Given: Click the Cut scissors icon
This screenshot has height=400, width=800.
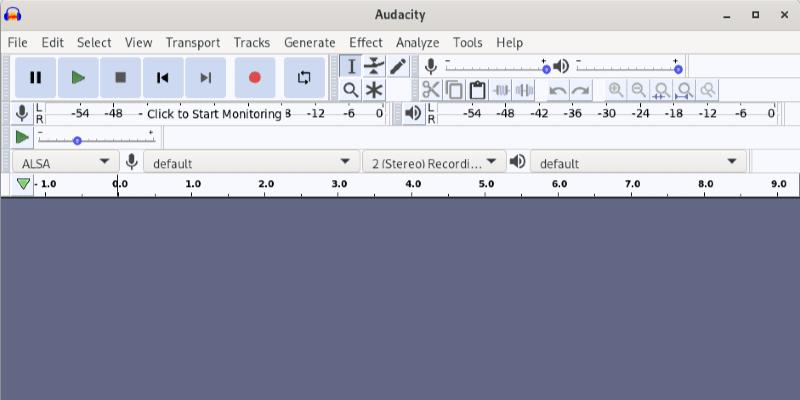Looking at the screenshot, I should point(431,90).
